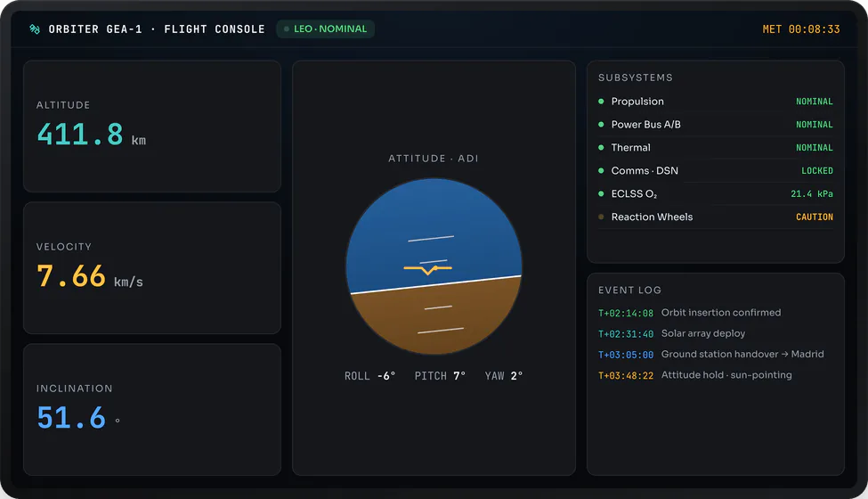The width and height of the screenshot is (868, 499).
Task: Click the attitude indicator horizon ball
Action: [x=434, y=266]
